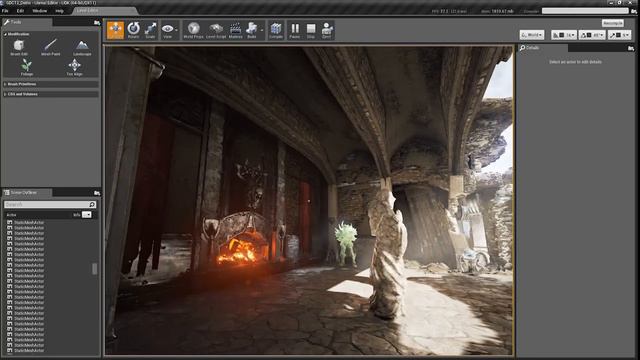Expand the CSG and Volumes section
The width and height of the screenshot is (640, 360).
[51, 94]
